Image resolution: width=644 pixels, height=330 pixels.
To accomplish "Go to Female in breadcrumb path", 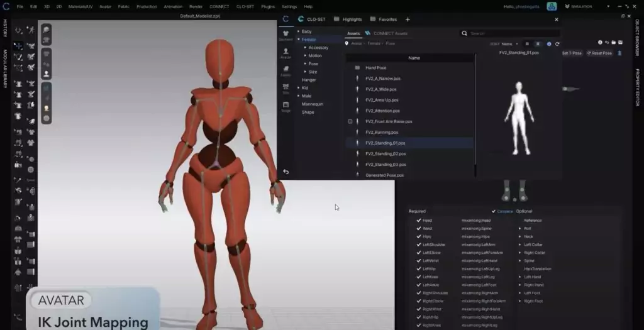I will 374,43.
